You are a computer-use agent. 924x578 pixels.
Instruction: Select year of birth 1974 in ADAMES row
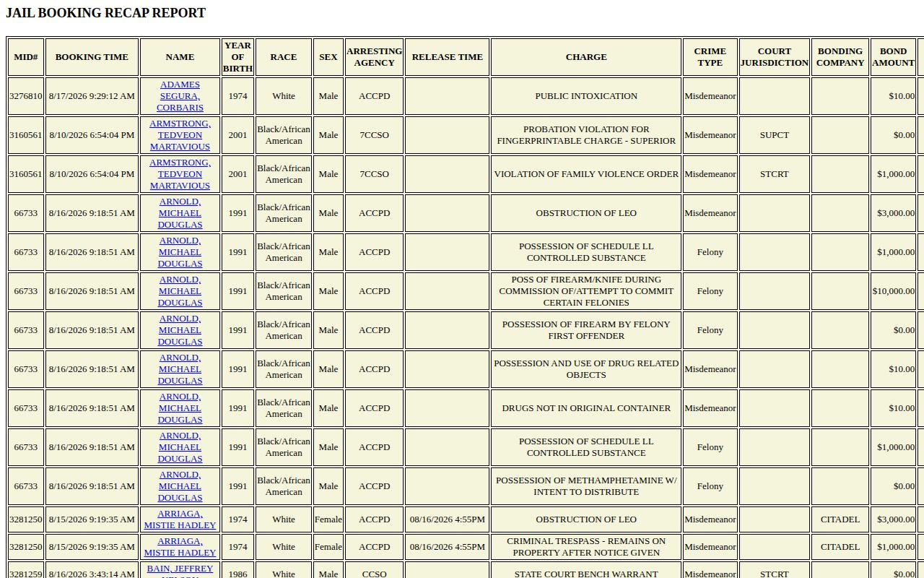(x=237, y=96)
